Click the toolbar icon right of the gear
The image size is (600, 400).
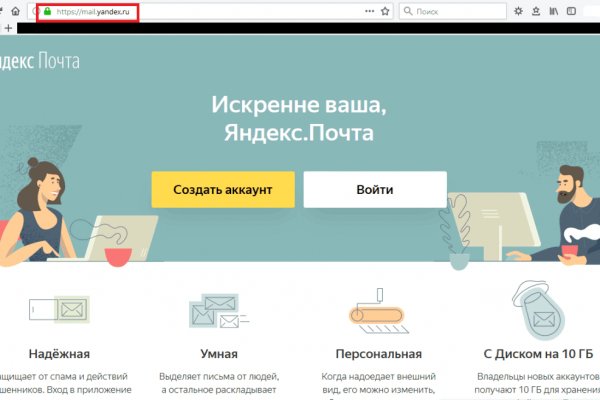(536, 11)
